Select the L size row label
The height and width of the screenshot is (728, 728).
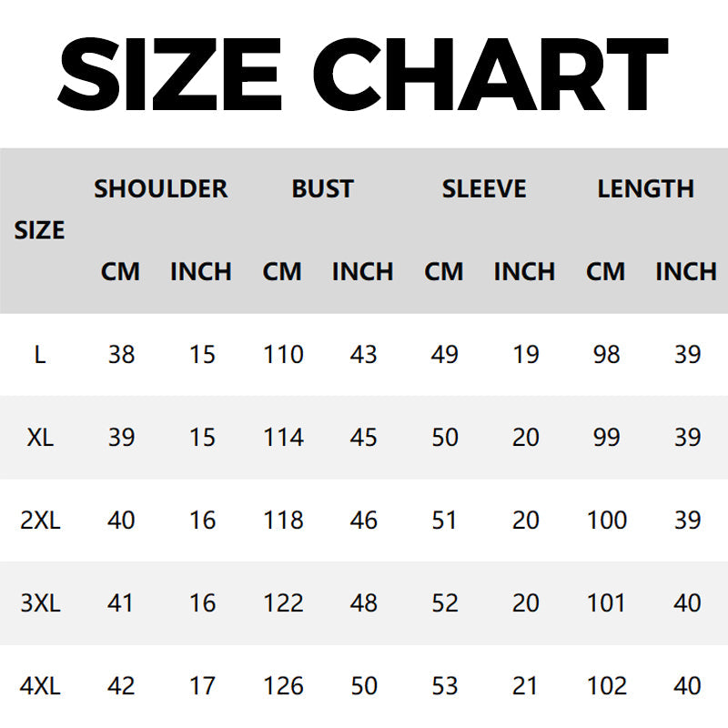point(39,355)
